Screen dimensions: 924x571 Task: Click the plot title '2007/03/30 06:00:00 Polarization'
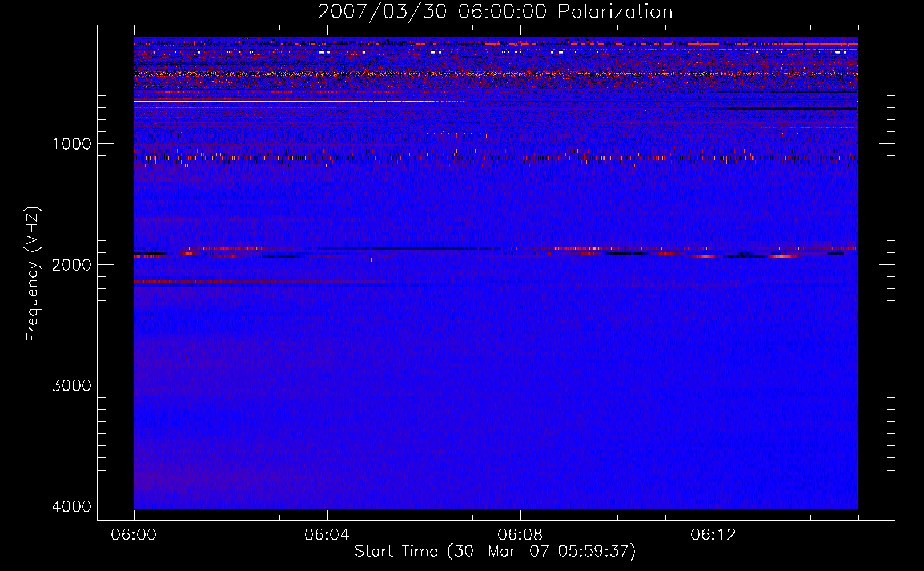click(495, 12)
